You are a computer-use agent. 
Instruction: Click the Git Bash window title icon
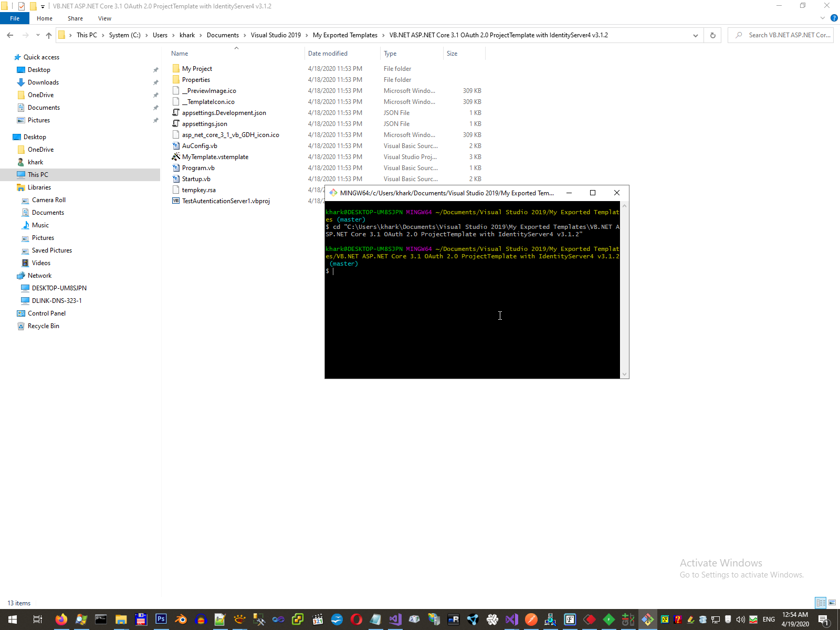click(333, 193)
